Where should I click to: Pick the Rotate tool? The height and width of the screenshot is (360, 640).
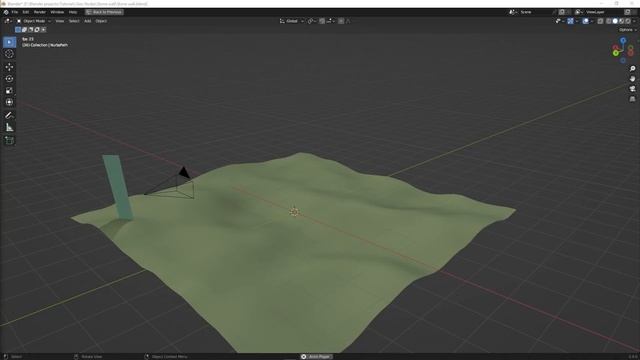(x=9, y=78)
